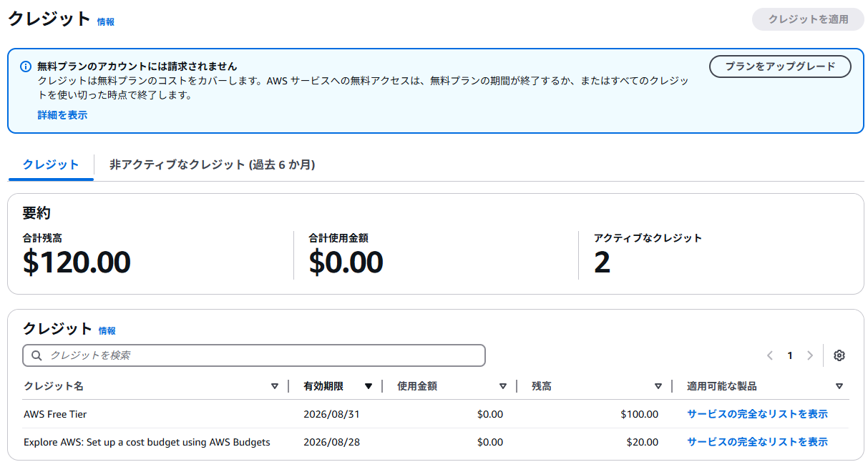
Task: Click the 合計残高 label
Action: click(x=42, y=238)
